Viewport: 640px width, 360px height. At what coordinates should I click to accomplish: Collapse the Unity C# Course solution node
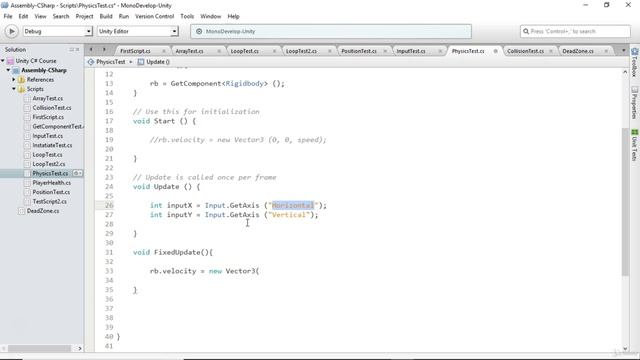click(3, 61)
